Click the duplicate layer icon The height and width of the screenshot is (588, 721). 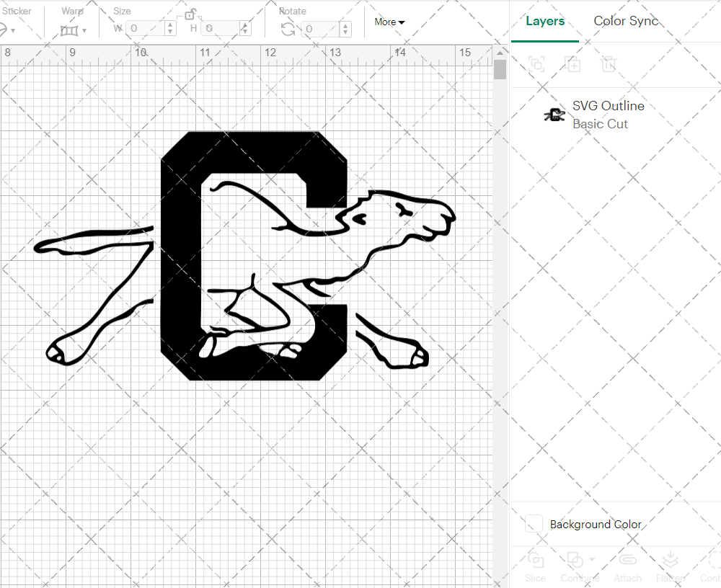tap(573, 64)
